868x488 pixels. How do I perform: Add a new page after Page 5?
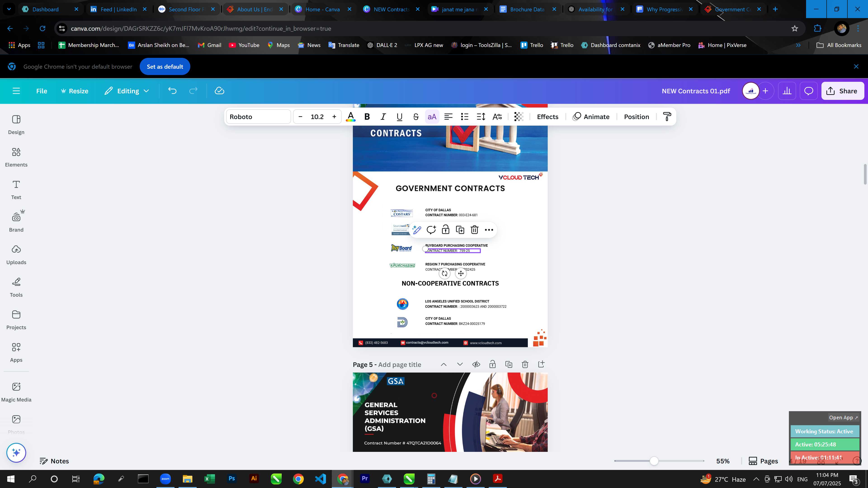[541, 364]
